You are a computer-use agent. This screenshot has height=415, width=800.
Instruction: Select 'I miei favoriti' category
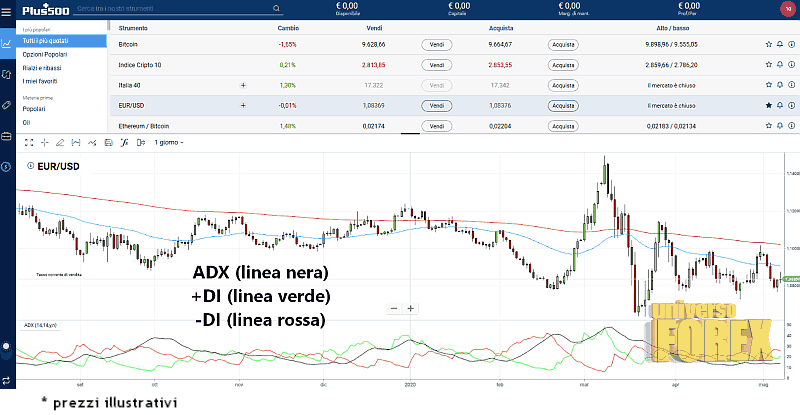point(42,80)
